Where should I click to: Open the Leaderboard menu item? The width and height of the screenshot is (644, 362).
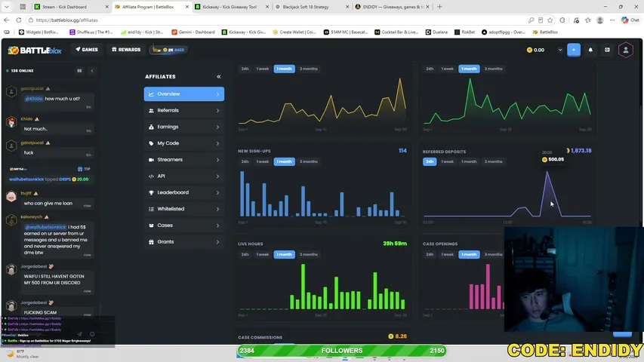pos(184,192)
